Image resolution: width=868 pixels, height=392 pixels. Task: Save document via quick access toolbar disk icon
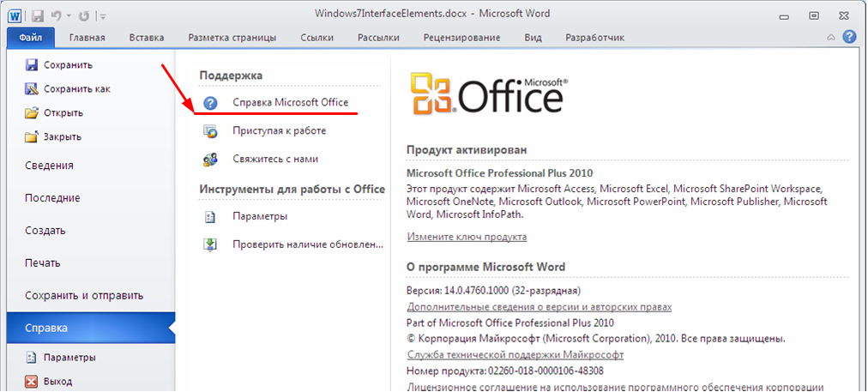tap(37, 16)
